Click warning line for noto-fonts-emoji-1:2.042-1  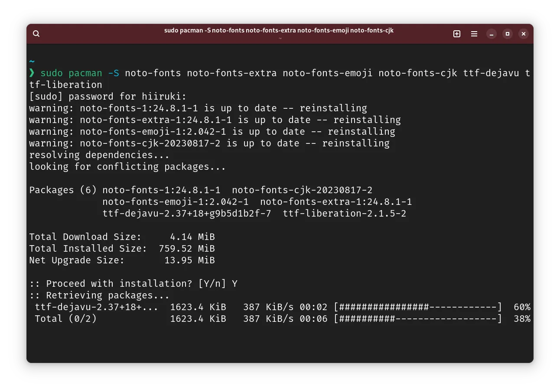tap(212, 131)
